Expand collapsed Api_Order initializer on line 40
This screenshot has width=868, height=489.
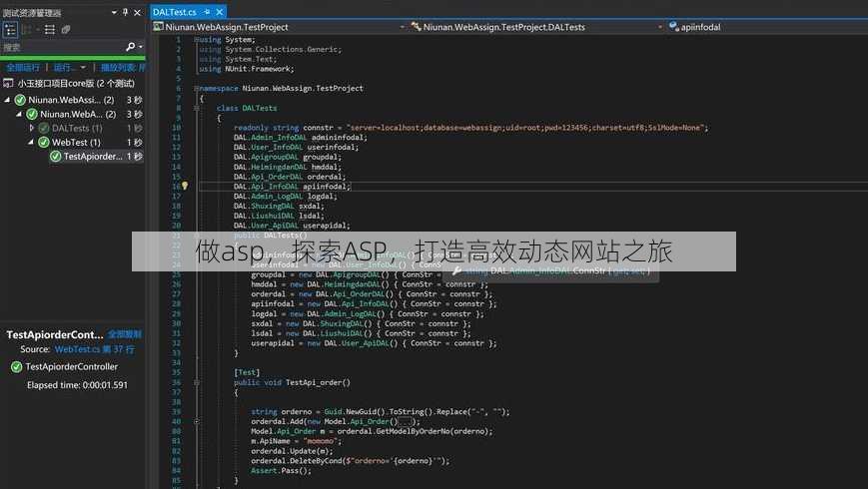196,421
